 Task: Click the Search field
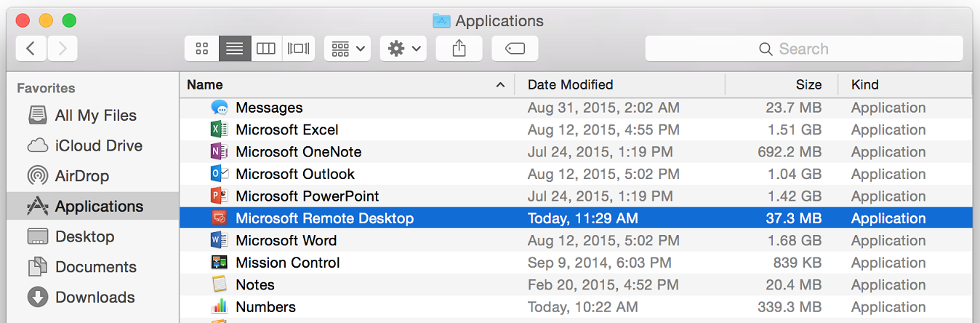click(x=804, y=49)
